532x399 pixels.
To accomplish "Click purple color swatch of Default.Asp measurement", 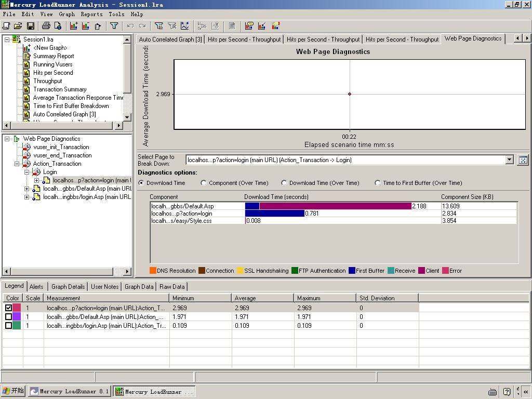I will (x=17, y=316).
